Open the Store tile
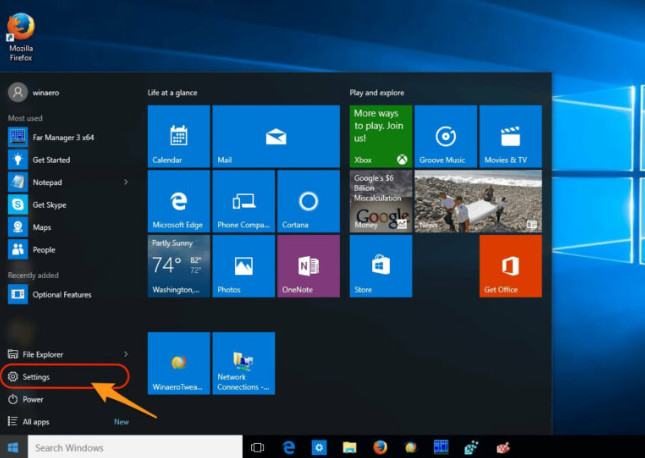Screen dimensions: 645x458 tap(381, 266)
